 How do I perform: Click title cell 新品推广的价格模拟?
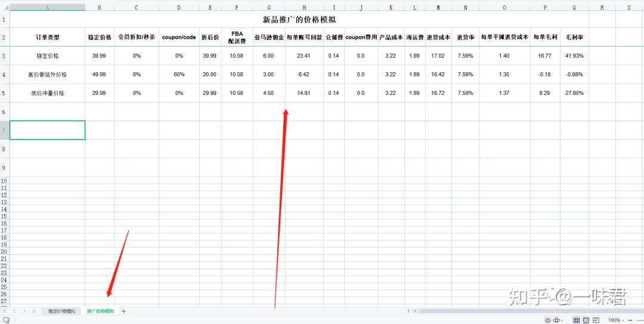click(299, 19)
